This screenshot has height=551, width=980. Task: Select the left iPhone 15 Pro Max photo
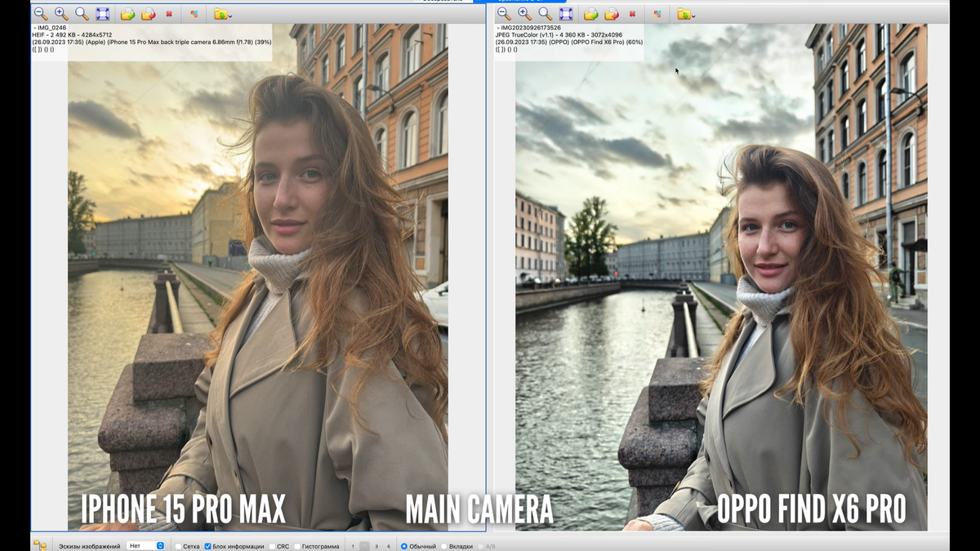pos(258,278)
